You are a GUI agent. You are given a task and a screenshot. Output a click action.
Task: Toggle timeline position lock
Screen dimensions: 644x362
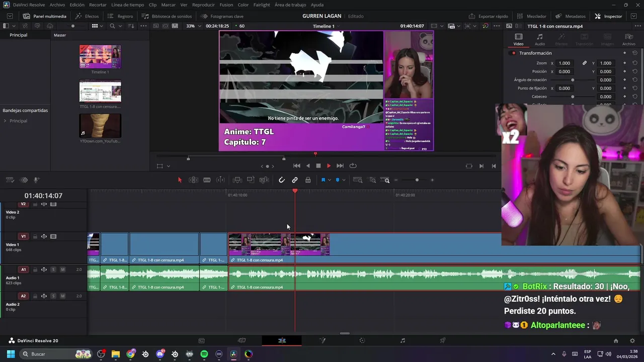[x=308, y=180]
